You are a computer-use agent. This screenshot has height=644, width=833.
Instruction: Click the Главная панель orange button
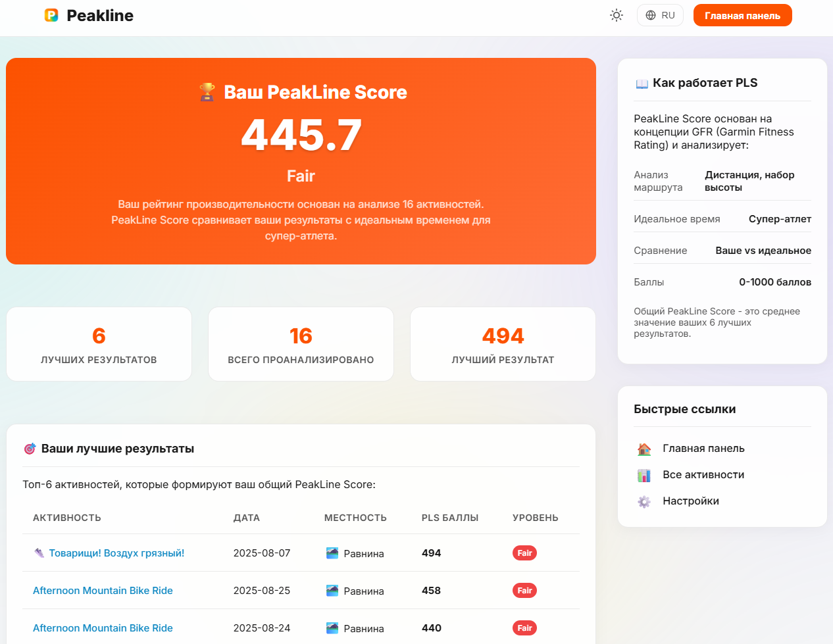(742, 16)
